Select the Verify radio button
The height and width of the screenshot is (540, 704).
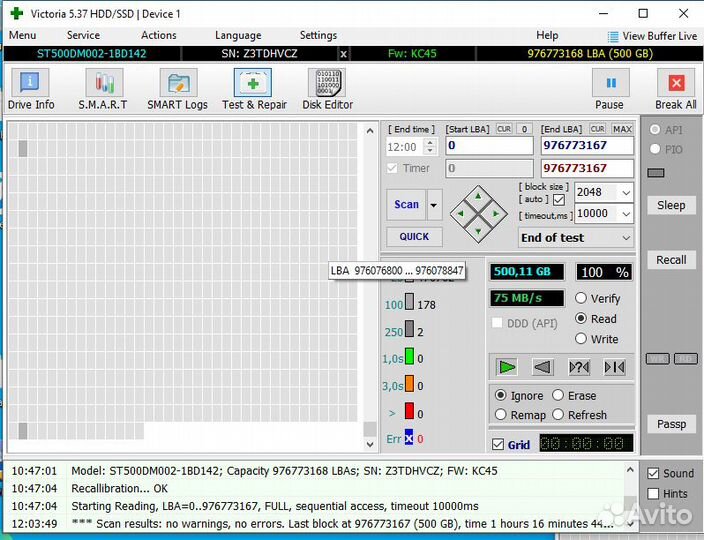click(x=581, y=298)
